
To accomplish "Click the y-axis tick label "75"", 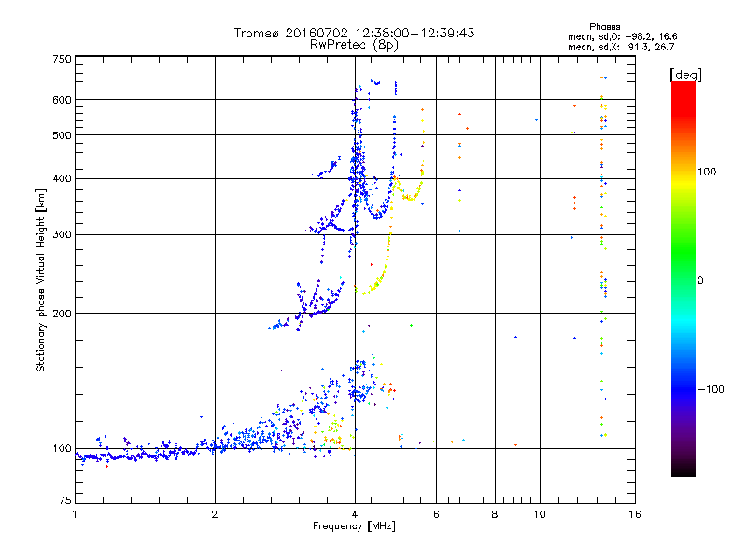I will 65,500.
